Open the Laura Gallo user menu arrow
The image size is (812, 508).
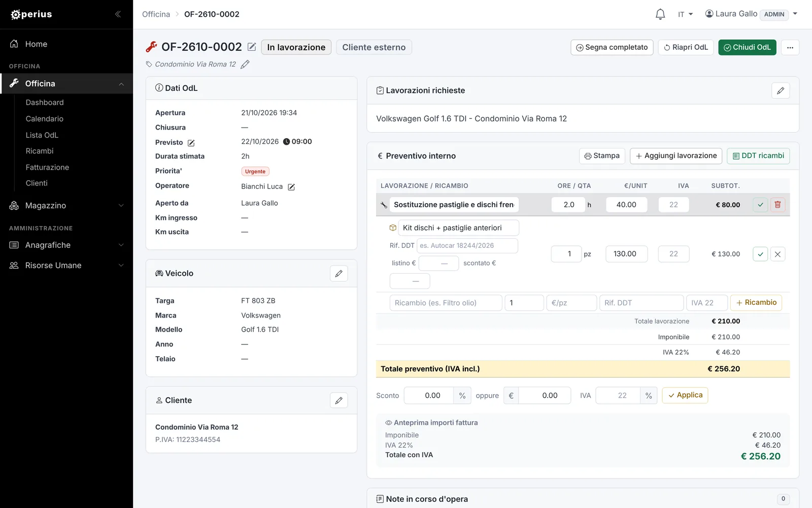795,14
